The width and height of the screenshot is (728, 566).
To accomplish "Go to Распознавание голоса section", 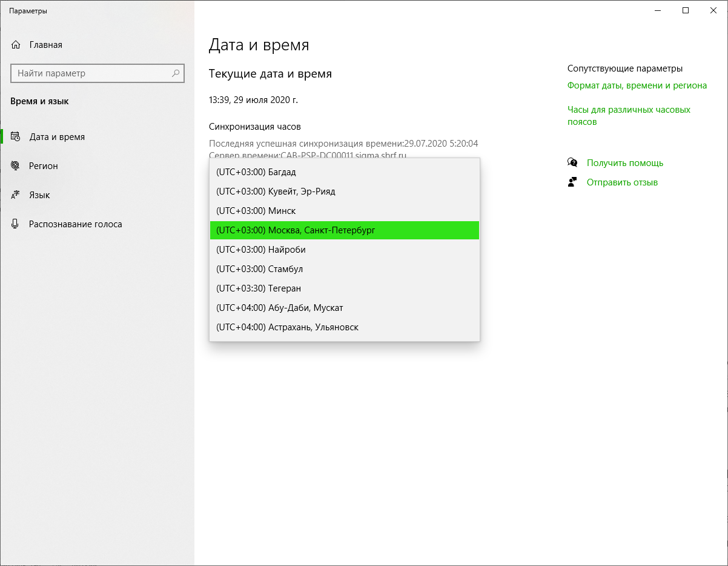I will [75, 224].
